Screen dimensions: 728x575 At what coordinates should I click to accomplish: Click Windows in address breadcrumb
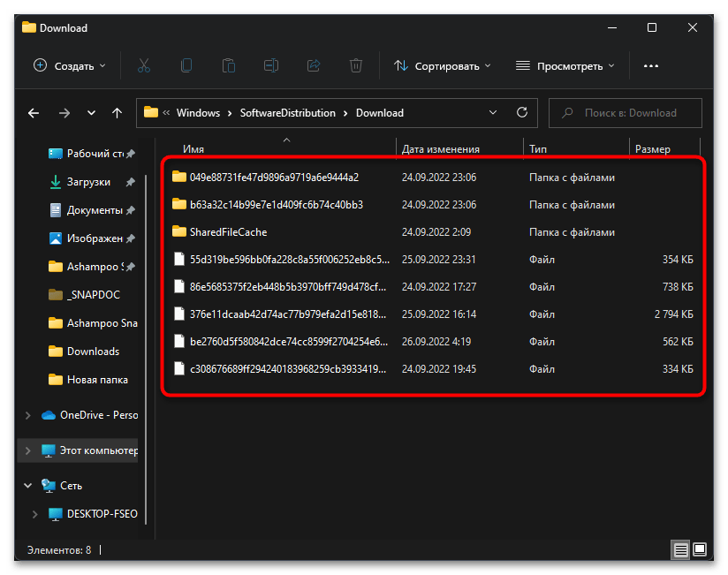pos(198,113)
